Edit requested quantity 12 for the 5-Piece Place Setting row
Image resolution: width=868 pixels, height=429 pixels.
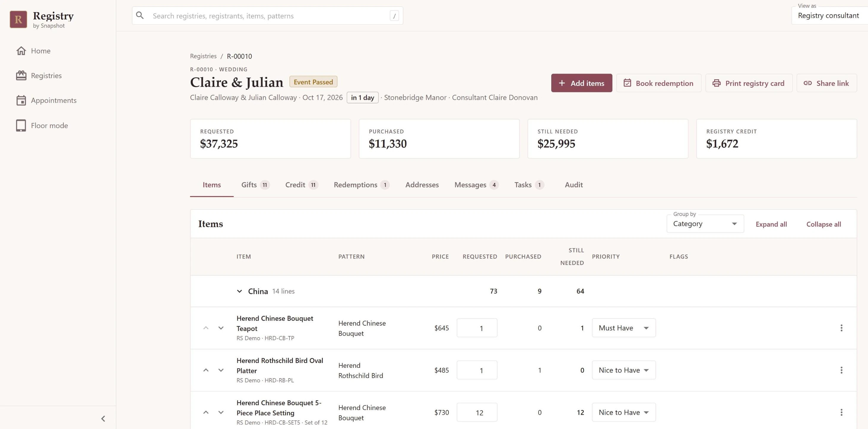tap(477, 412)
